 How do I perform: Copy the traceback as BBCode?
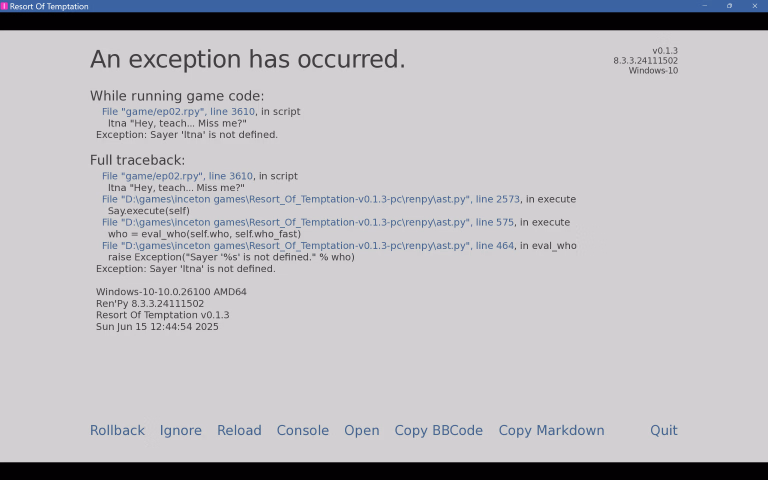[x=438, y=430]
